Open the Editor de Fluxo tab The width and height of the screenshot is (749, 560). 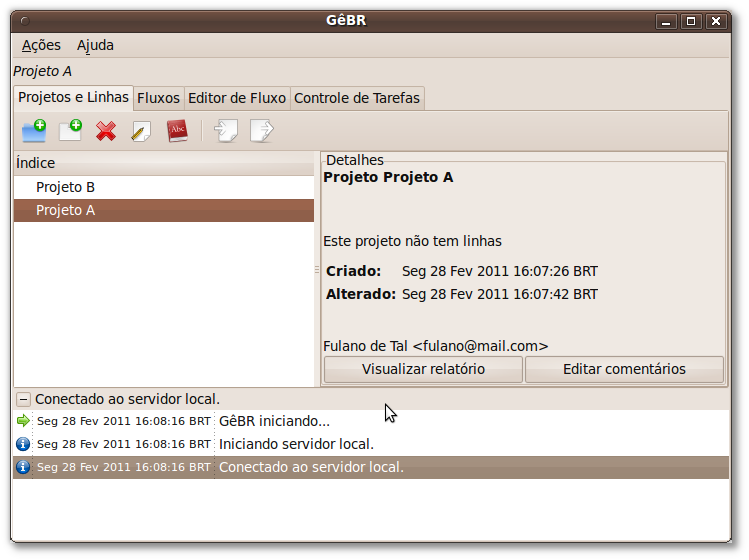point(237,98)
